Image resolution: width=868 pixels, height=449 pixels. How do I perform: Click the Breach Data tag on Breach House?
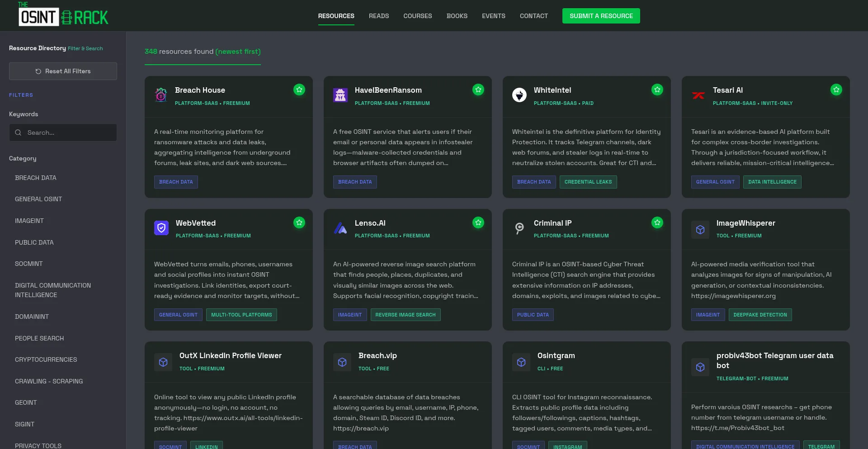pos(176,182)
